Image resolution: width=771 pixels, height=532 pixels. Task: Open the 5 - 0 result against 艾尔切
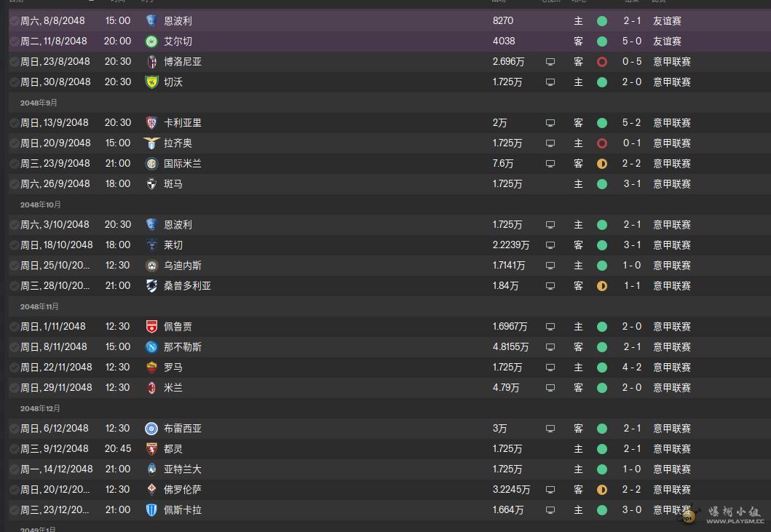(x=632, y=41)
